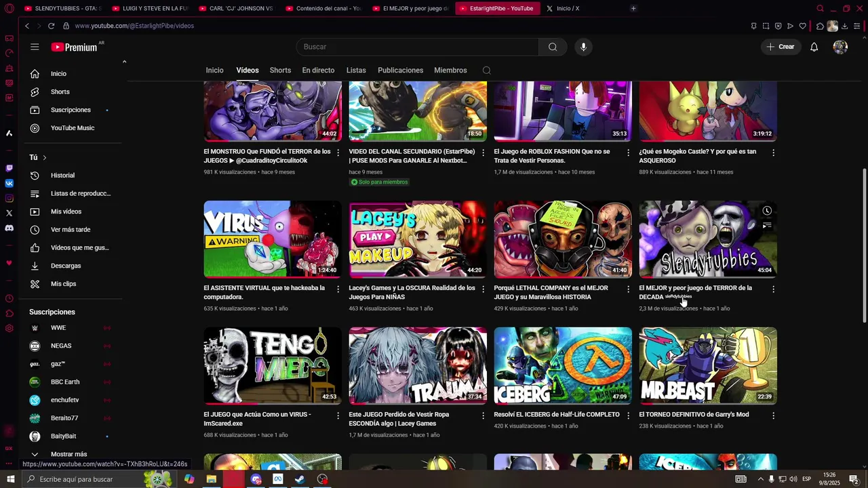Open the account avatar menu
868x488 pixels.
(840, 47)
